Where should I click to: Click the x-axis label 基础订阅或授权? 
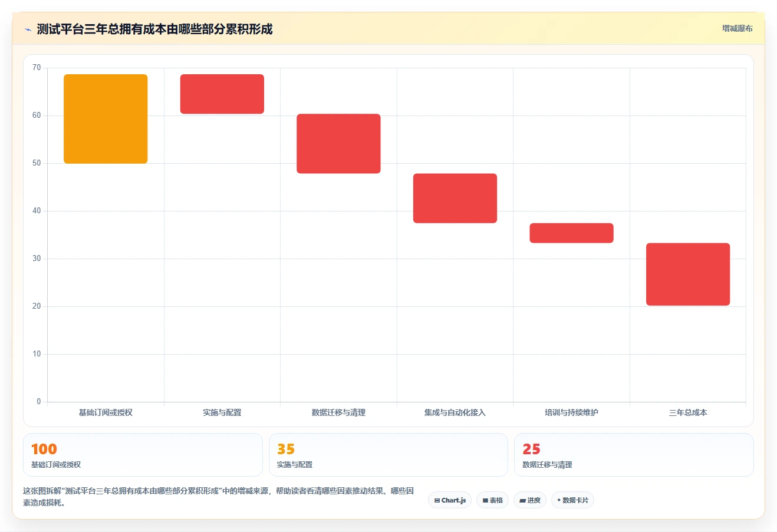click(x=106, y=412)
